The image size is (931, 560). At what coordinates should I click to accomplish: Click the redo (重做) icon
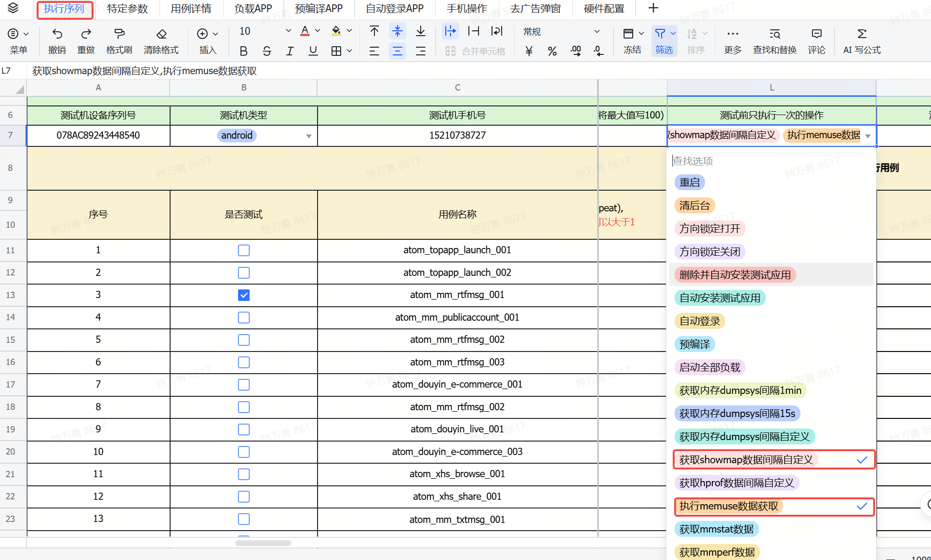[x=86, y=33]
